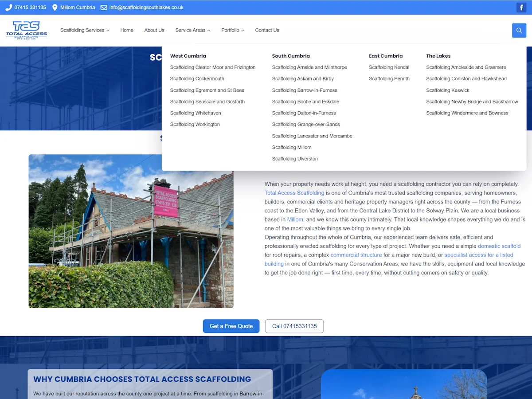The height and width of the screenshot is (399, 532).
Task: Collapse the Service Areas dropdown
Action: (193, 30)
